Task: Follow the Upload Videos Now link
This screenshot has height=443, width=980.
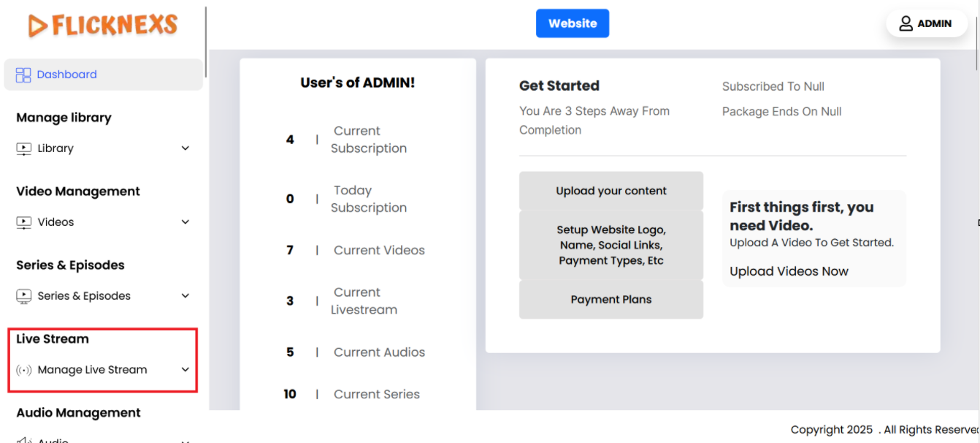Action: coord(789,271)
